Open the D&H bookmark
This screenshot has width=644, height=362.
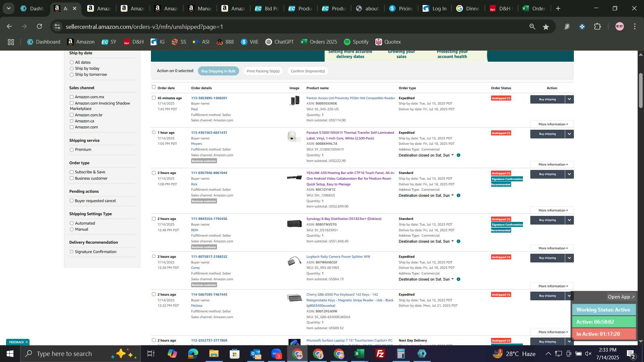click(x=133, y=42)
